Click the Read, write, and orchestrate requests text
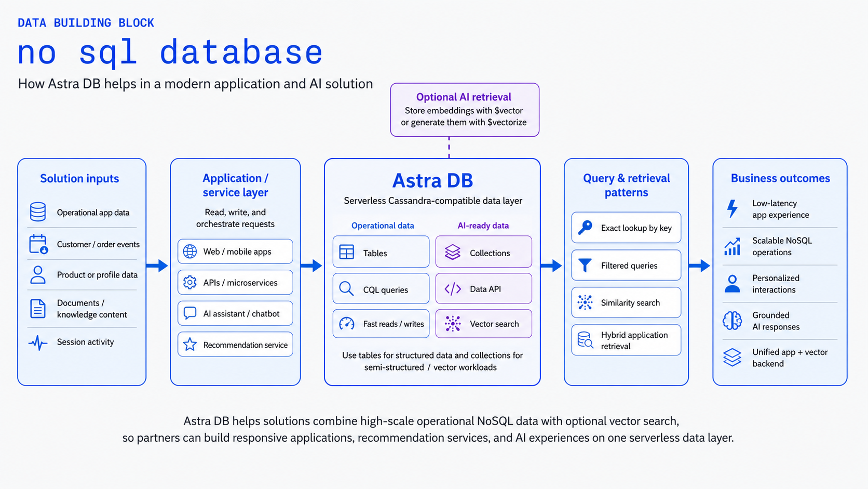This screenshot has height=489, width=868. pos(235,218)
